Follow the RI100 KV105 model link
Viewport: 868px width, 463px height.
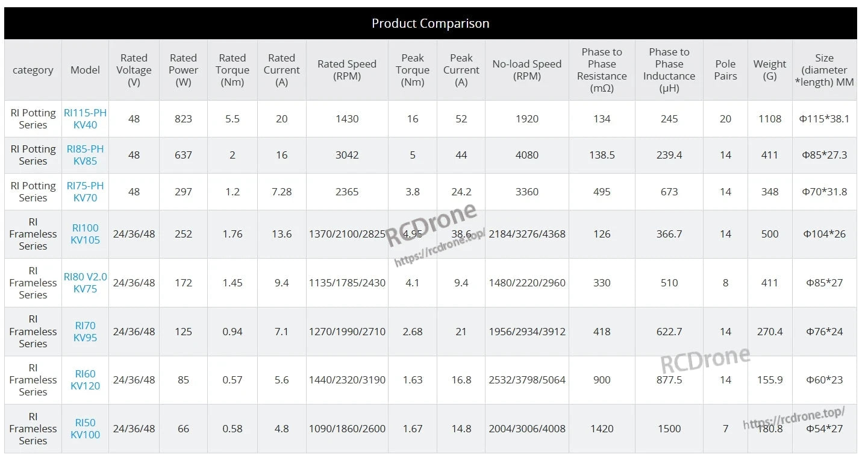pos(85,234)
